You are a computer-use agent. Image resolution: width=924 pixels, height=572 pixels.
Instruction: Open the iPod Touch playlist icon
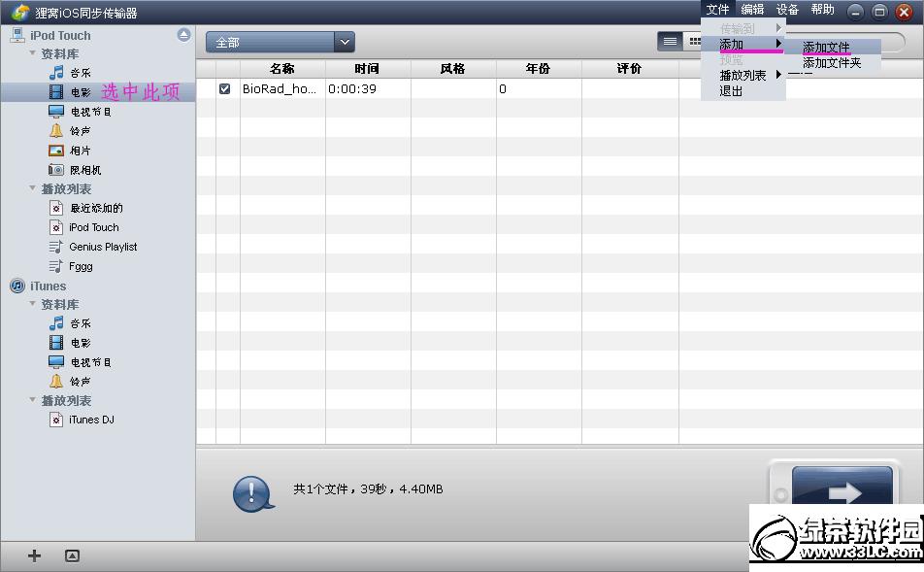coord(56,227)
